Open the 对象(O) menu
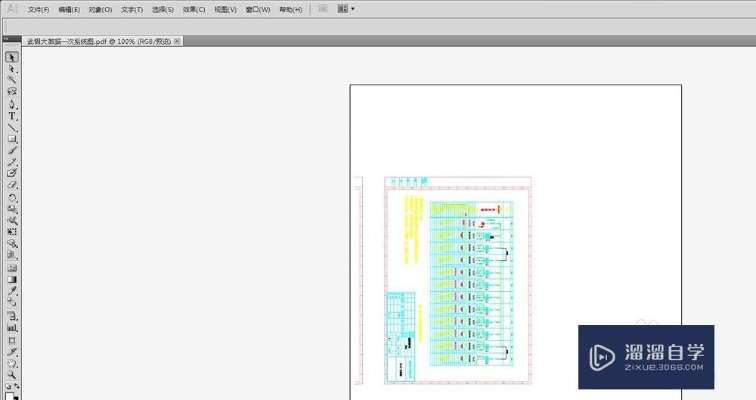Image resolution: width=756 pixels, height=400 pixels. (100, 9)
